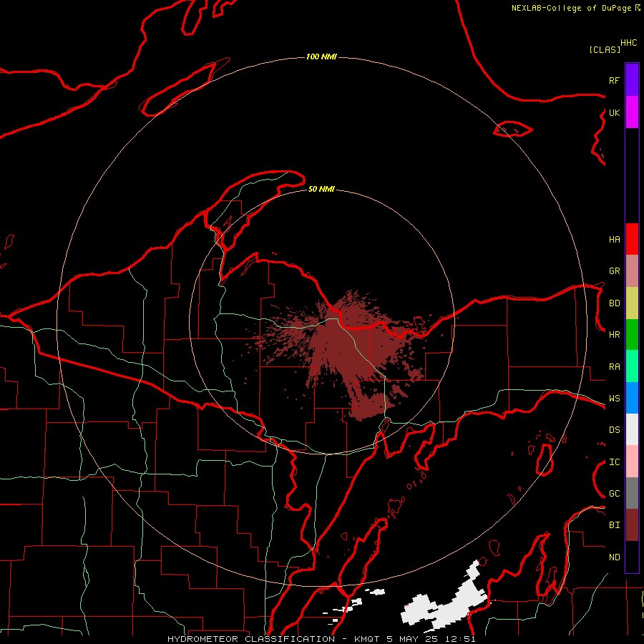
Task: Click the RA legend label
Action: point(614,367)
